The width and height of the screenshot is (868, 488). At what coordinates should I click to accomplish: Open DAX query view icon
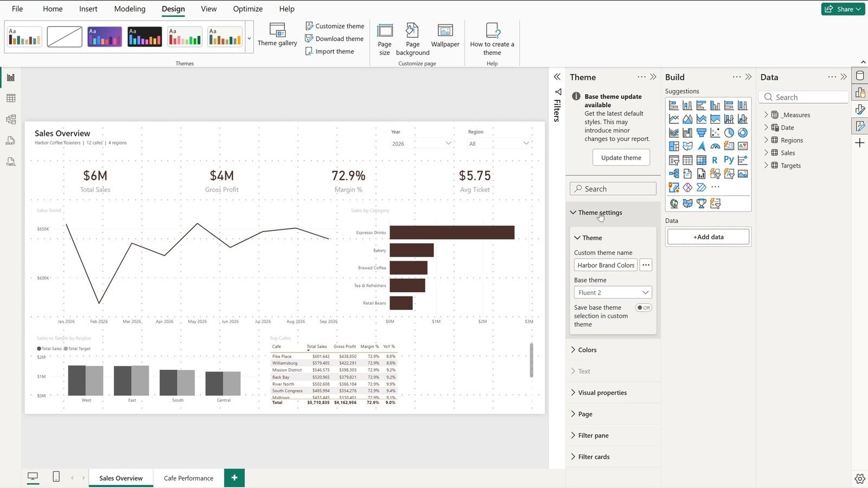(x=11, y=140)
